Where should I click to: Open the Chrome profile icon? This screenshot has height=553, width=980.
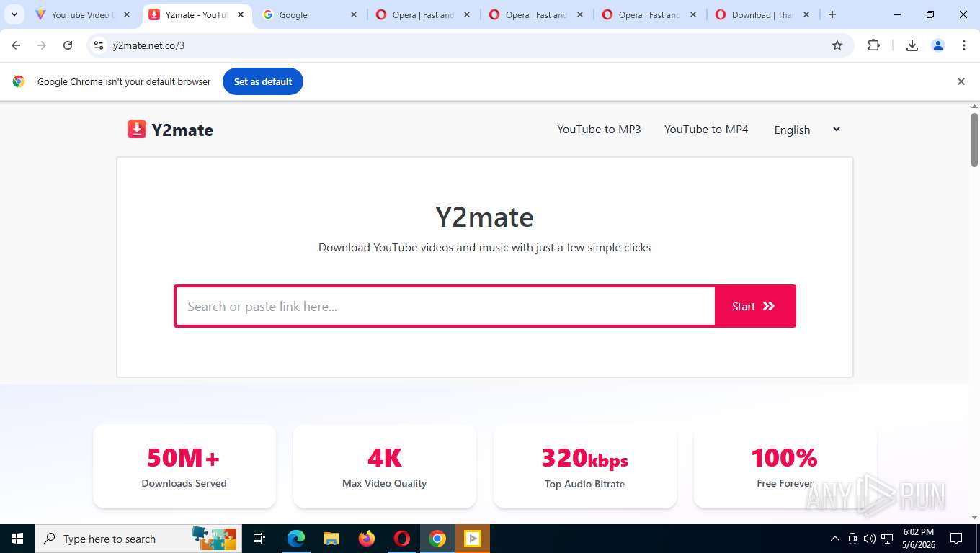click(x=938, y=45)
